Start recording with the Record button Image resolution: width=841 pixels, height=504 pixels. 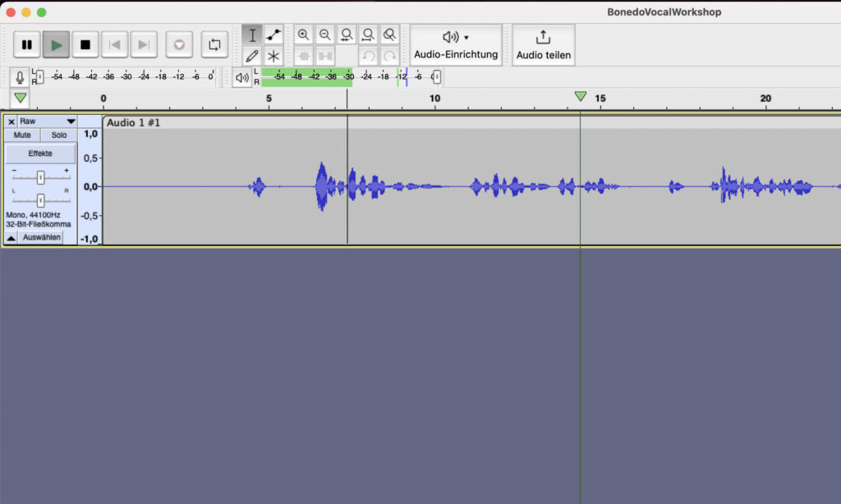pos(179,44)
